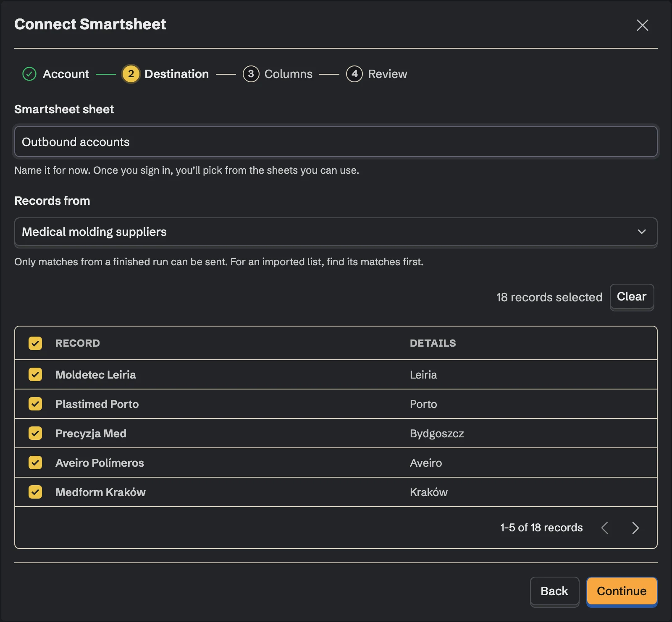Click the Records from dropdown chevron arrow
Viewport: 672px width, 622px height.
641,232
